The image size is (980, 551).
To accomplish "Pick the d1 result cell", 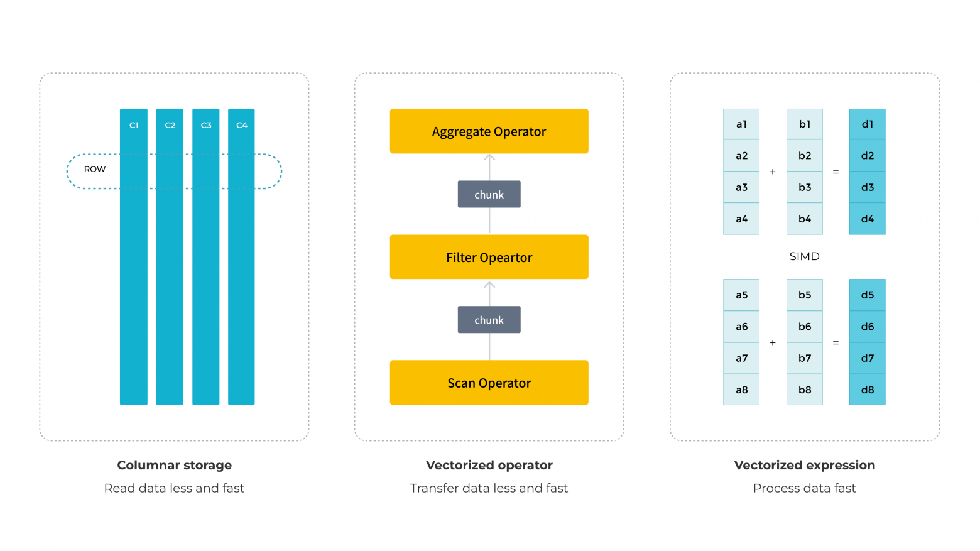I will [868, 124].
